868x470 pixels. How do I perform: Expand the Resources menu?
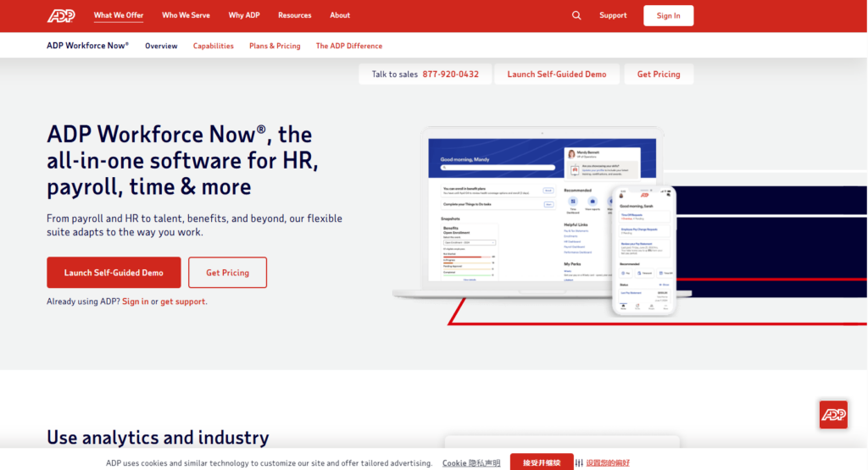(294, 15)
